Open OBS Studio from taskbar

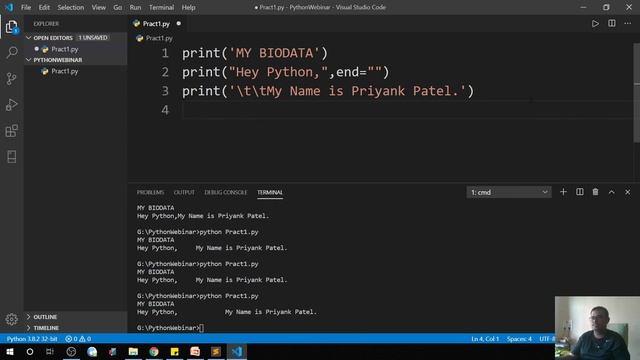71,351
